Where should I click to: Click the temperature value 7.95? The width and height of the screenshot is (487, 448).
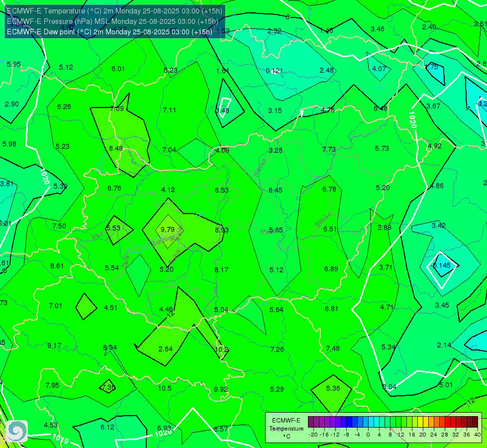pos(52,385)
